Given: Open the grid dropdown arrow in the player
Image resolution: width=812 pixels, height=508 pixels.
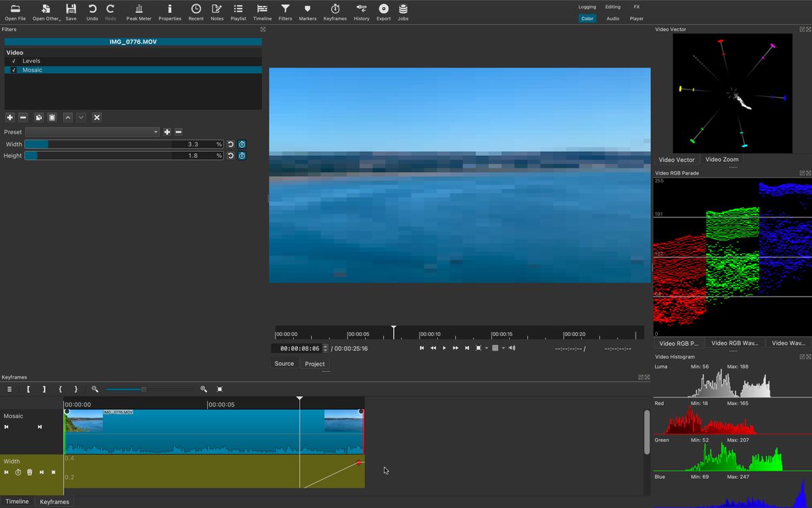Looking at the screenshot, I should pyautogui.click(x=503, y=347).
